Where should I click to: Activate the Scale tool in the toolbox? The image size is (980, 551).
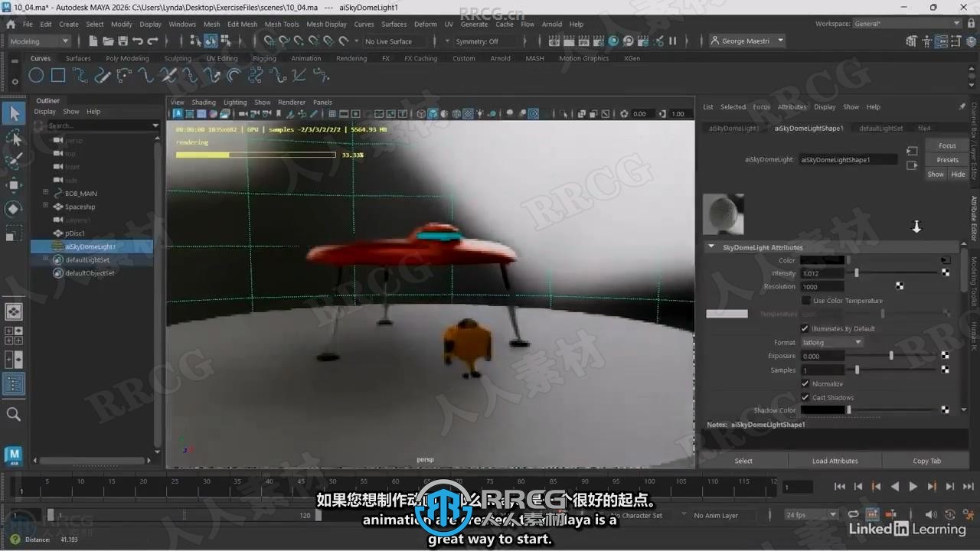[14, 233]
